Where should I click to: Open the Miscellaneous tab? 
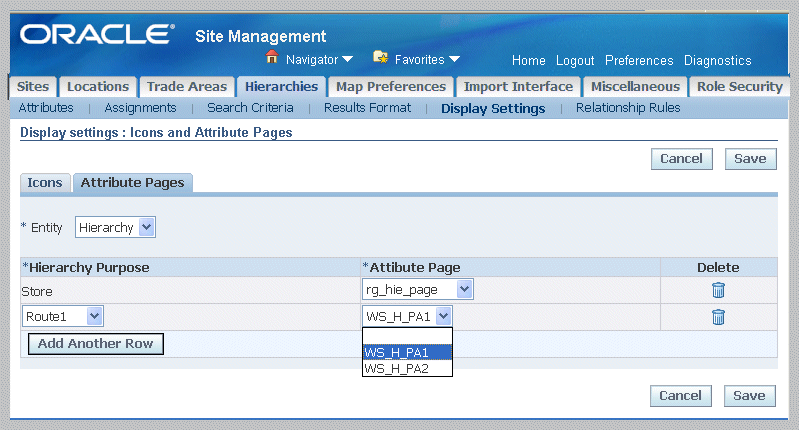pos(635,87)
